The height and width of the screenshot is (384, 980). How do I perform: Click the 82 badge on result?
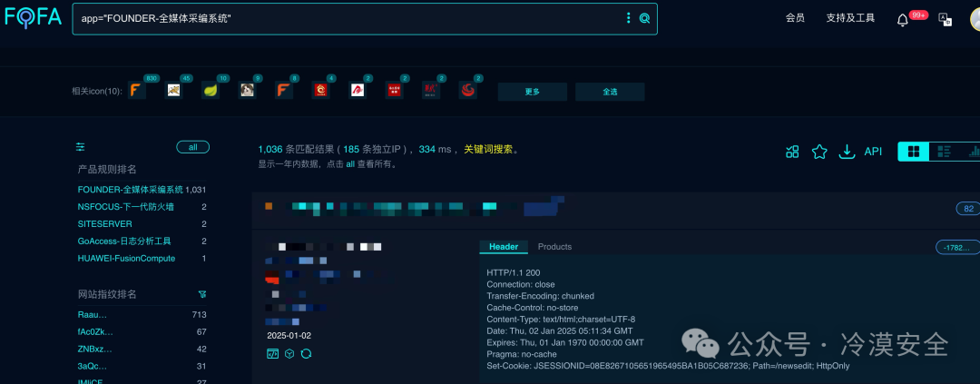(968, 209)
